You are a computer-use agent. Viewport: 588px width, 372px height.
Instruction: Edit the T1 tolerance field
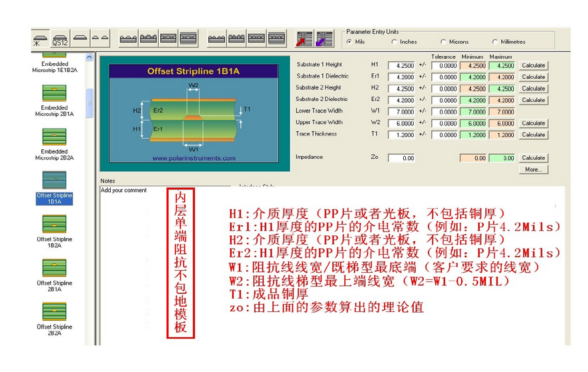[445, 135]
